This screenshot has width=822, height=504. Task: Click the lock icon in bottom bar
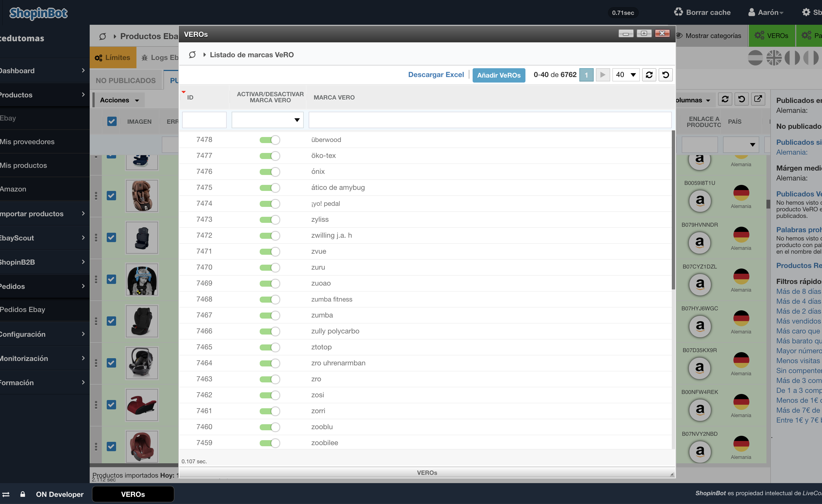[x=23, y=494]
